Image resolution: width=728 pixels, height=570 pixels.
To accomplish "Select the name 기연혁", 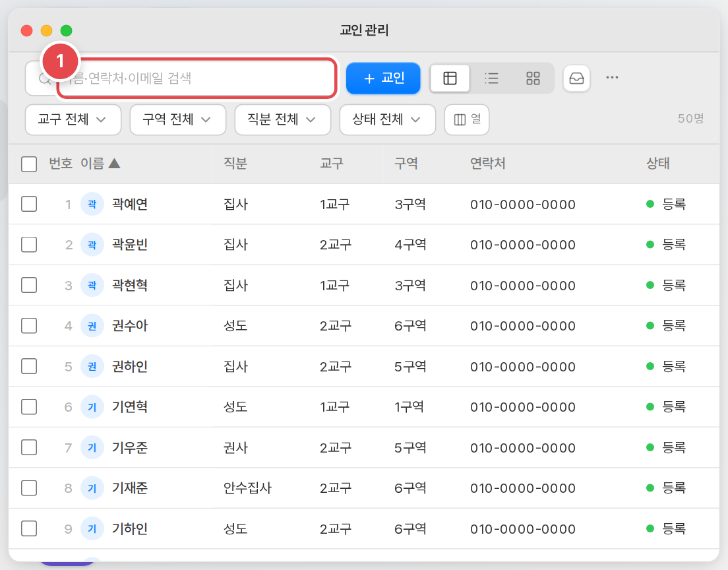I will (x=130, y=407).
